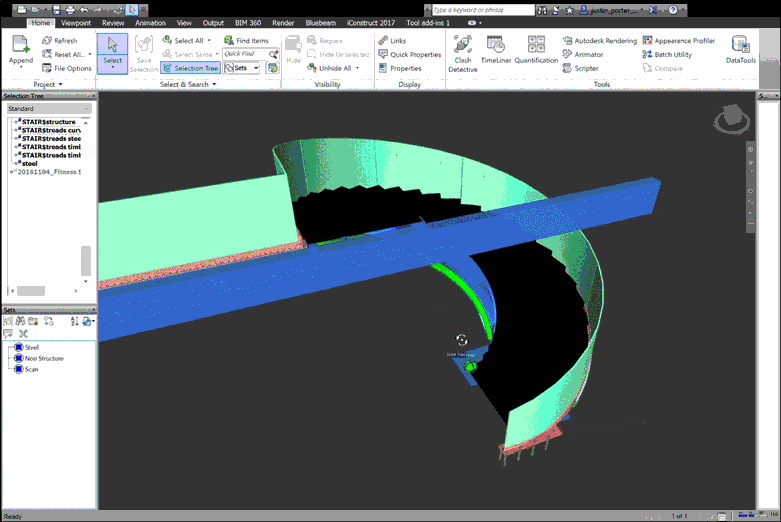This screenshot has height=522, width=781.
Task: Open the Unhide All dropdown arrow
Action: (357, 68)
